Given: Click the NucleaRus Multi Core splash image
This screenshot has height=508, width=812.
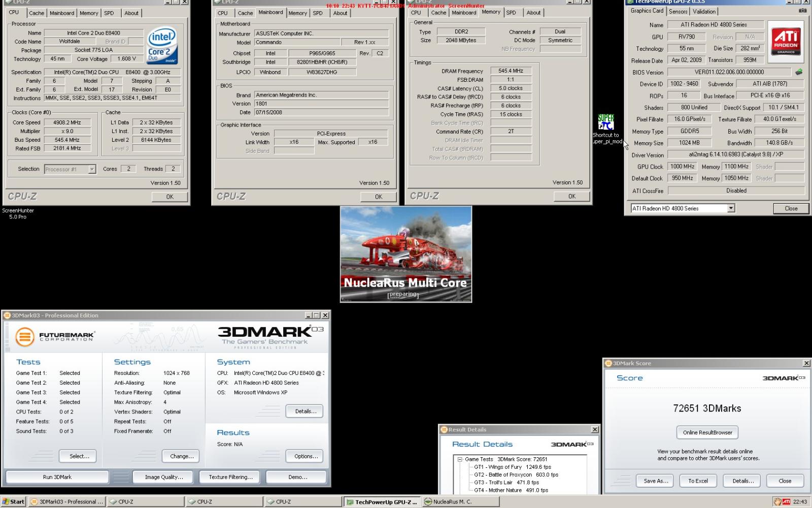Looking at the screenshot, I should pos(405,254).
